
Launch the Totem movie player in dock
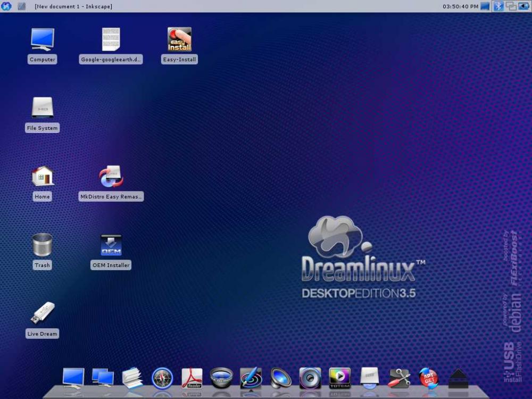click(x=339, y=378)
